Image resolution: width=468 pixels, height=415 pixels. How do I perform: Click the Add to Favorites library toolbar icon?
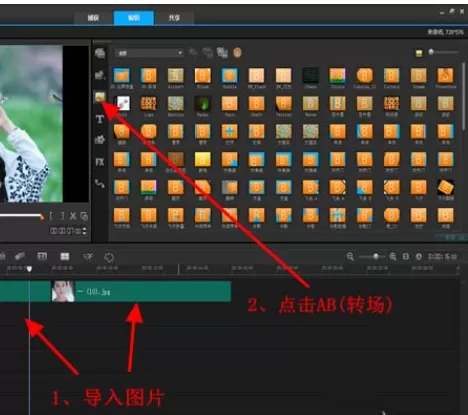(193, 53)
